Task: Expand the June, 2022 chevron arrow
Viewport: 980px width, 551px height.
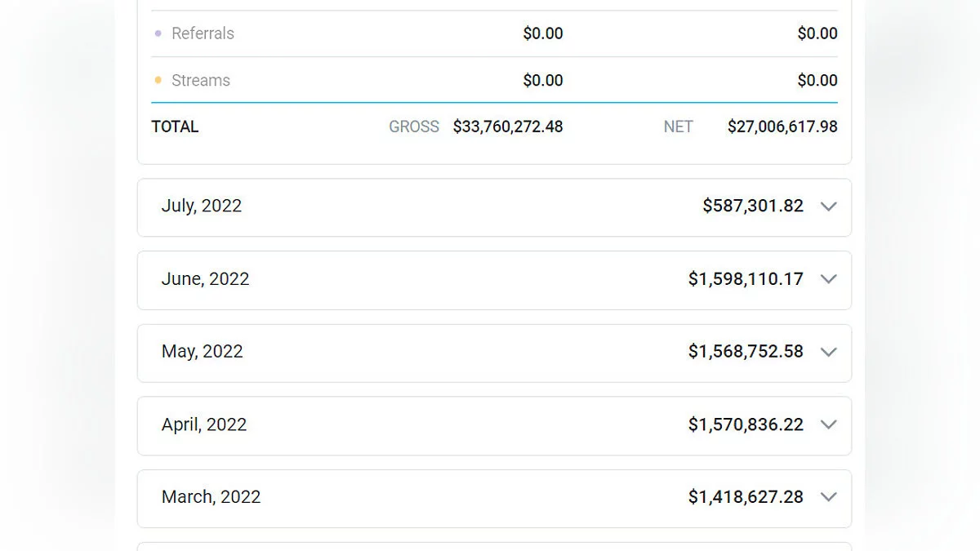Action: pos(828,279)
